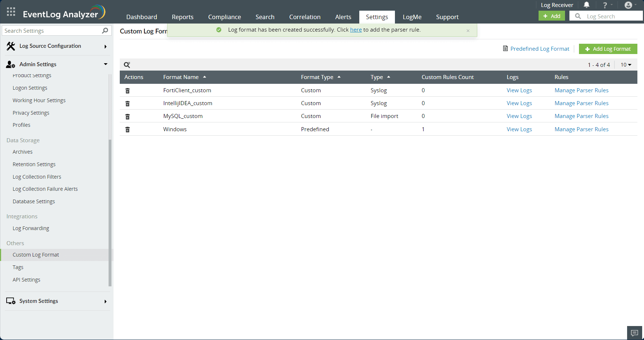
Task: Dismiss the log format success message
Action: tap(468, 31)
